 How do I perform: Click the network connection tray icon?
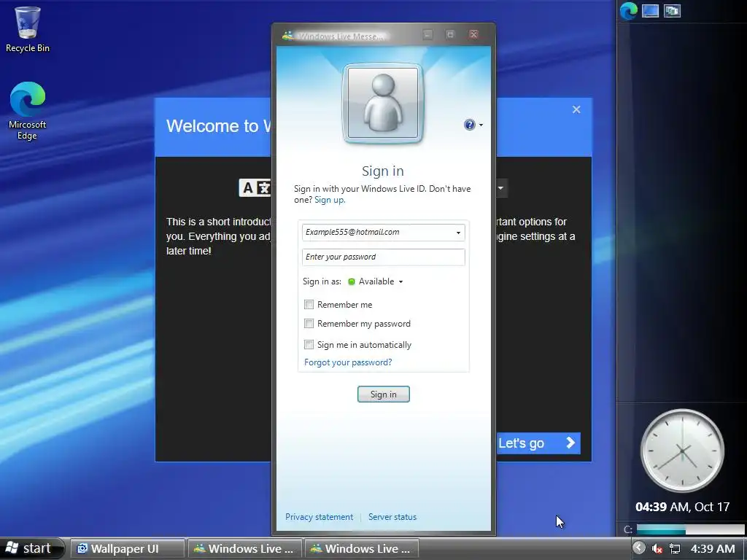(675, 549)
